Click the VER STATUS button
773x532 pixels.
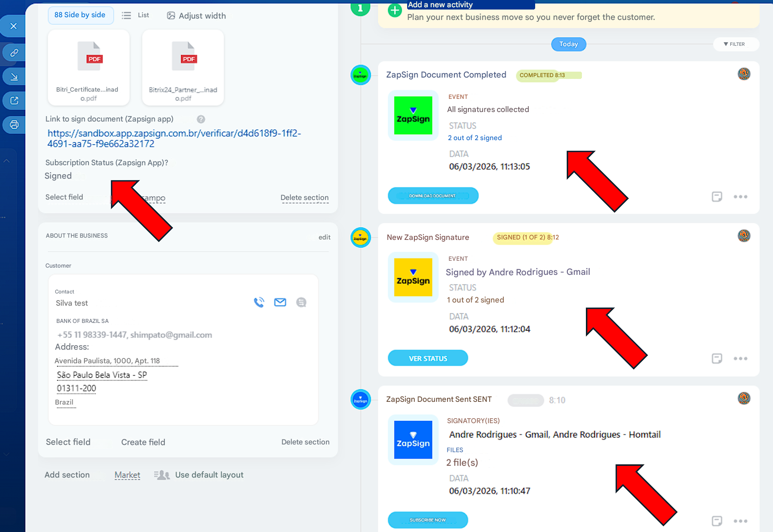(x=428, y=358)
